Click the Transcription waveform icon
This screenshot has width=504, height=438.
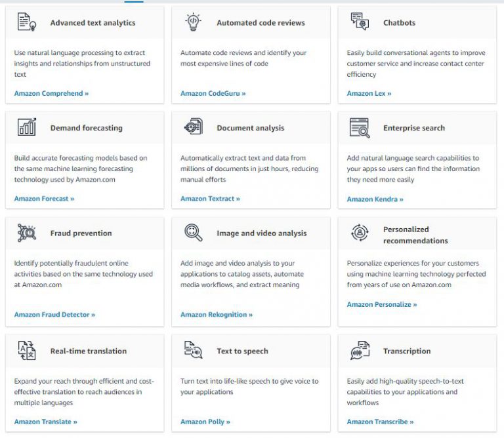pos(360,350)
